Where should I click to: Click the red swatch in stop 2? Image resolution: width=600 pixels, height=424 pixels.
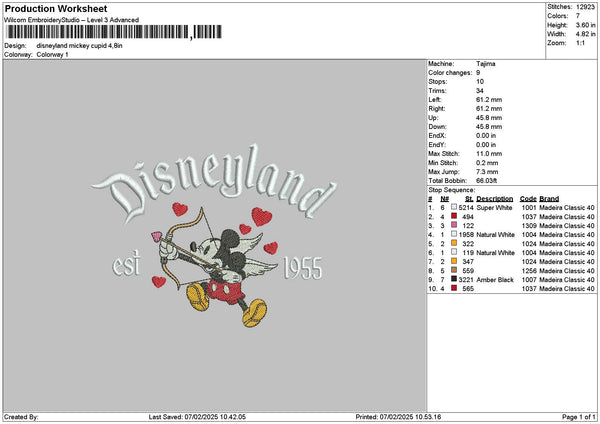[x=454, y=216]
